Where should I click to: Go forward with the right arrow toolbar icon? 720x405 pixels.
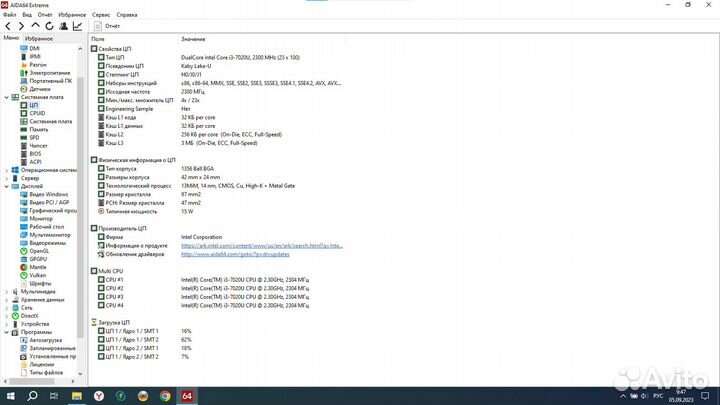pos(21,26)
